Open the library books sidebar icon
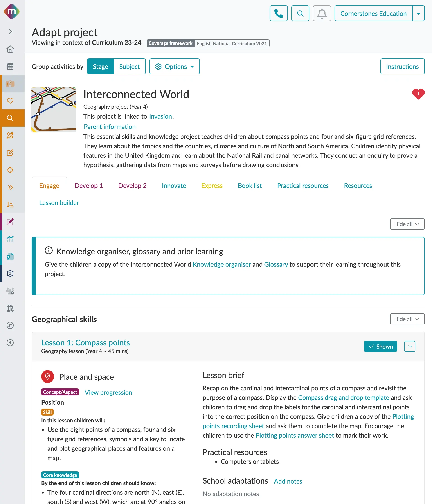Image resolution: width=432 pixels, height=504 pixels. pyautogui.click(x=10, y=308)
